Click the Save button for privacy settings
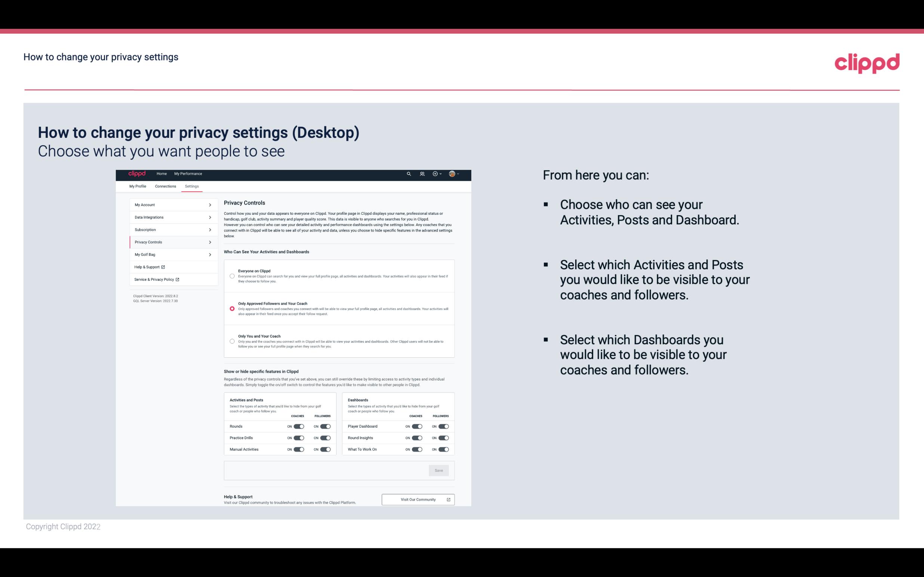This screenshot has height=577, width=924. click(439, 470)
